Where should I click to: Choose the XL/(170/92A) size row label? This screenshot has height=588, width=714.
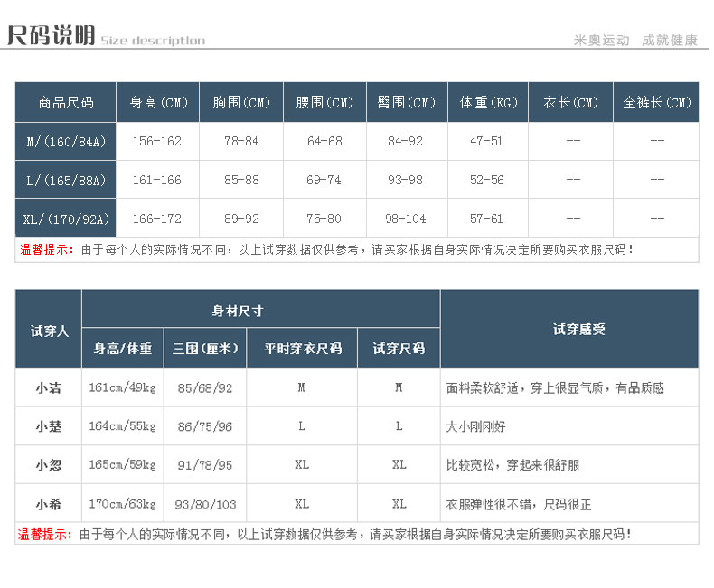point(66,219)
